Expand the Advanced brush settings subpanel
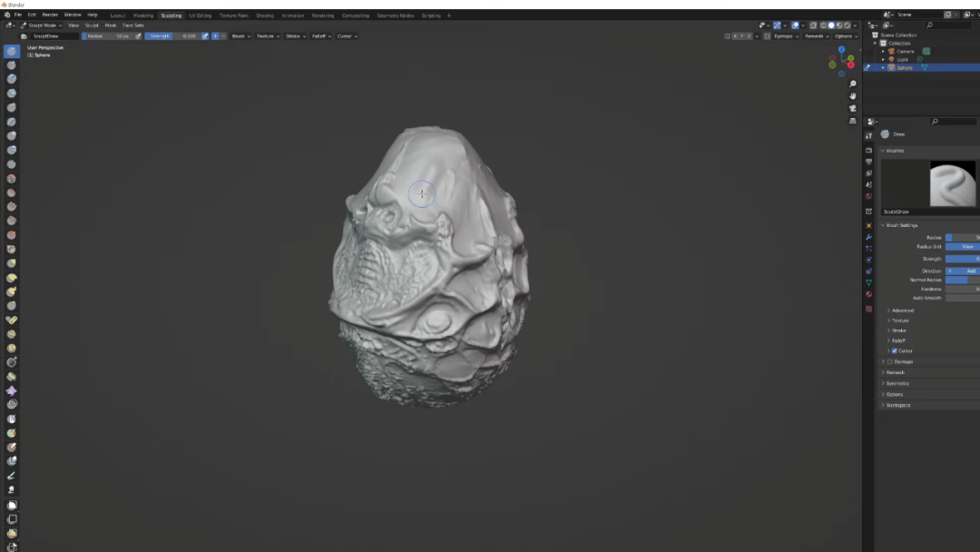This screenshot has height=552, width=980. (903, 310)
